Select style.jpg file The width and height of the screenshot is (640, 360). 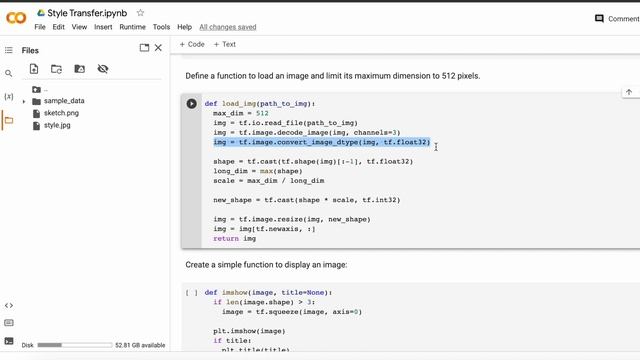(x=51, y=125)
